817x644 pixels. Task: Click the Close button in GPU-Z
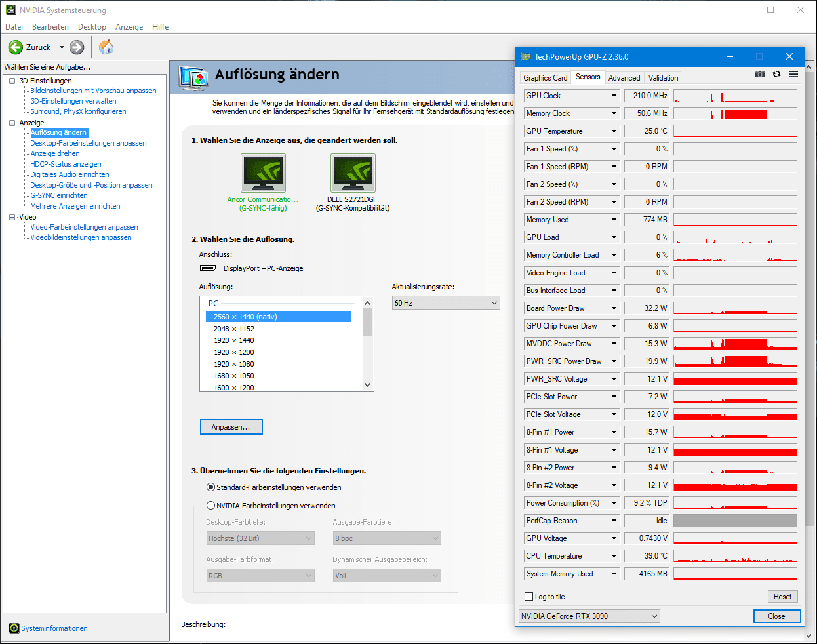777,616
